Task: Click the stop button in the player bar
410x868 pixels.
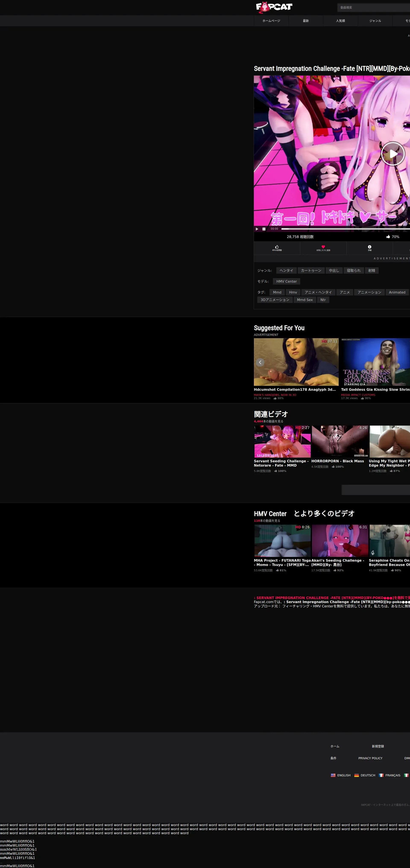Action: click(x=264, y=229)
